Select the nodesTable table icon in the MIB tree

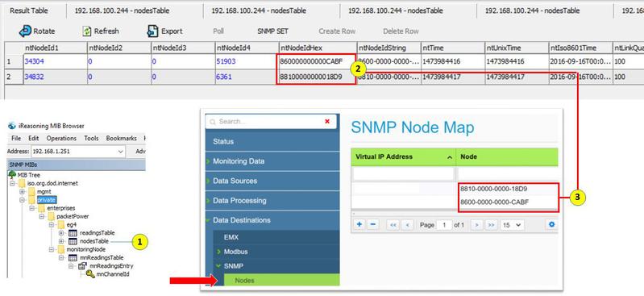73,241
